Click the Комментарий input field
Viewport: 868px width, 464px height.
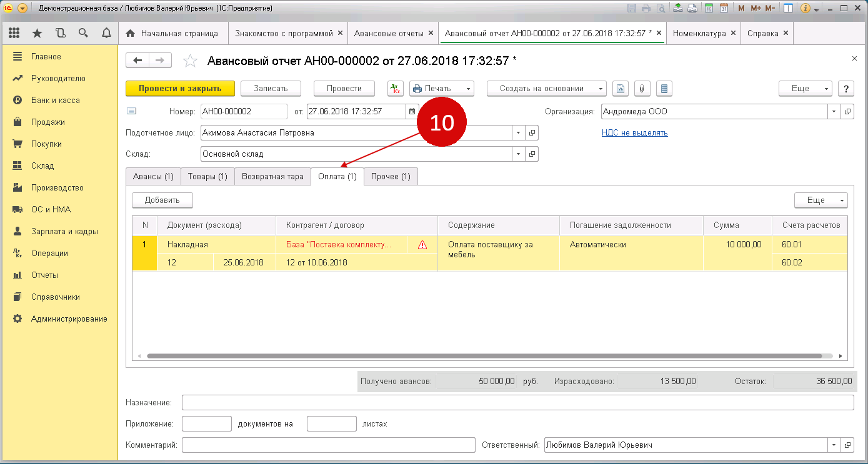329,445
